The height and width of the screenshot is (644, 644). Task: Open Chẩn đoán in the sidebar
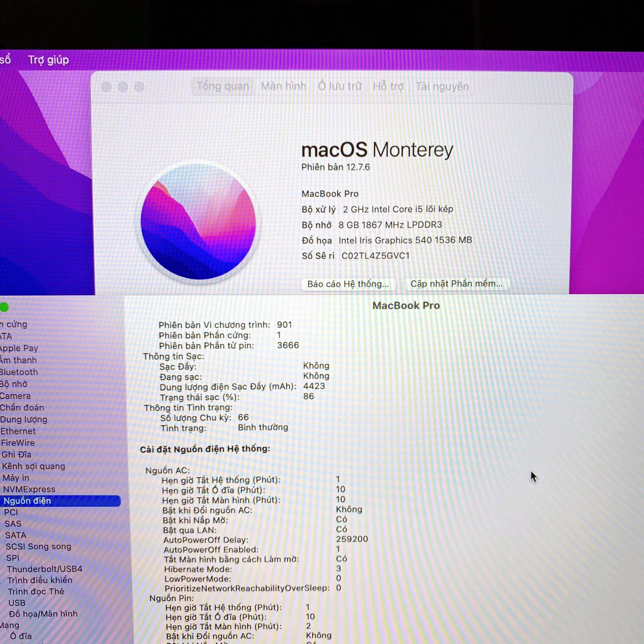point(22,407)
